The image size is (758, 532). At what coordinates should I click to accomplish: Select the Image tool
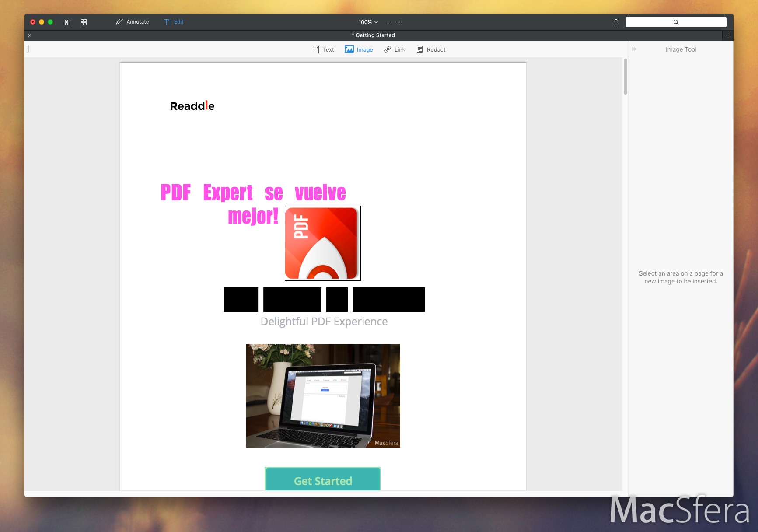pos(359,49)
